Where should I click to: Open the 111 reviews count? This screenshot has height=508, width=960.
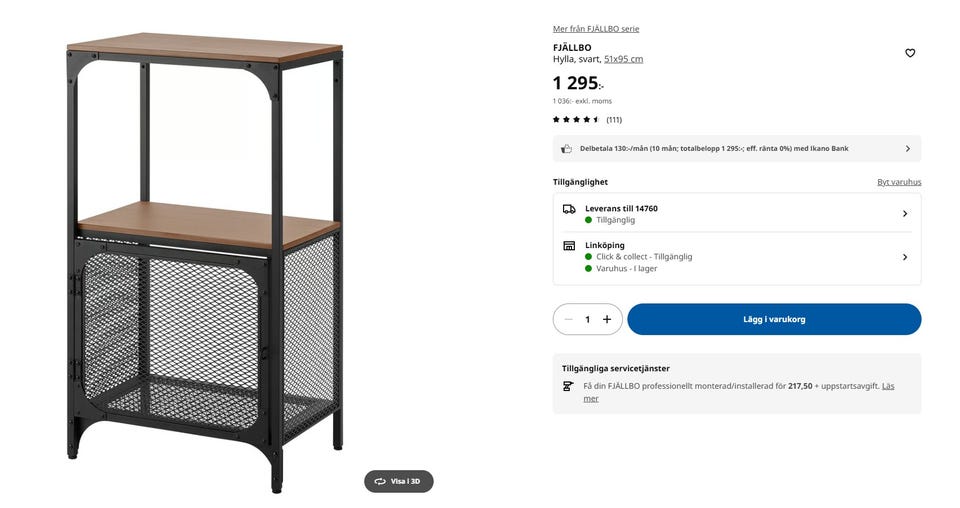coord(614,120)
